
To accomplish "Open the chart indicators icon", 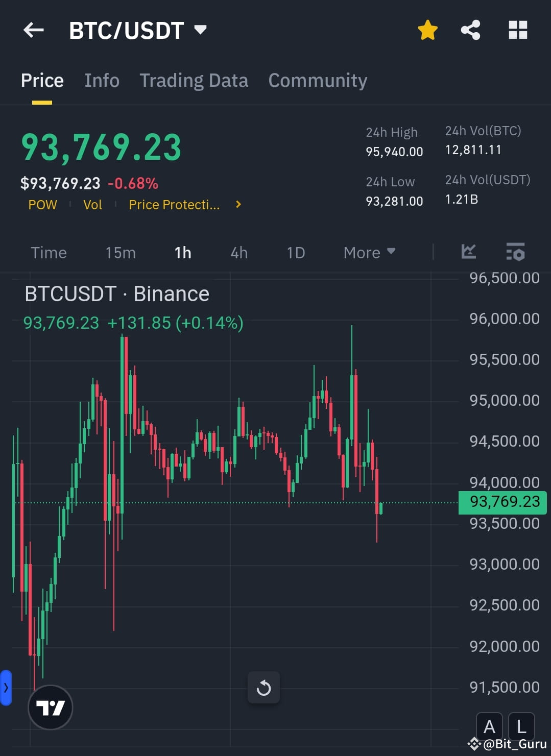I will click(468, 252).
